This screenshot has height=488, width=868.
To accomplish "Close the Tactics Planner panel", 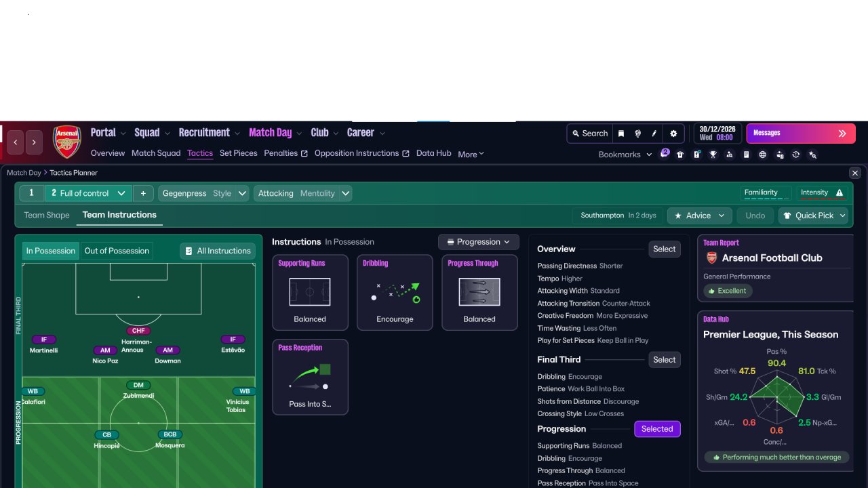I will coord(855,173).
